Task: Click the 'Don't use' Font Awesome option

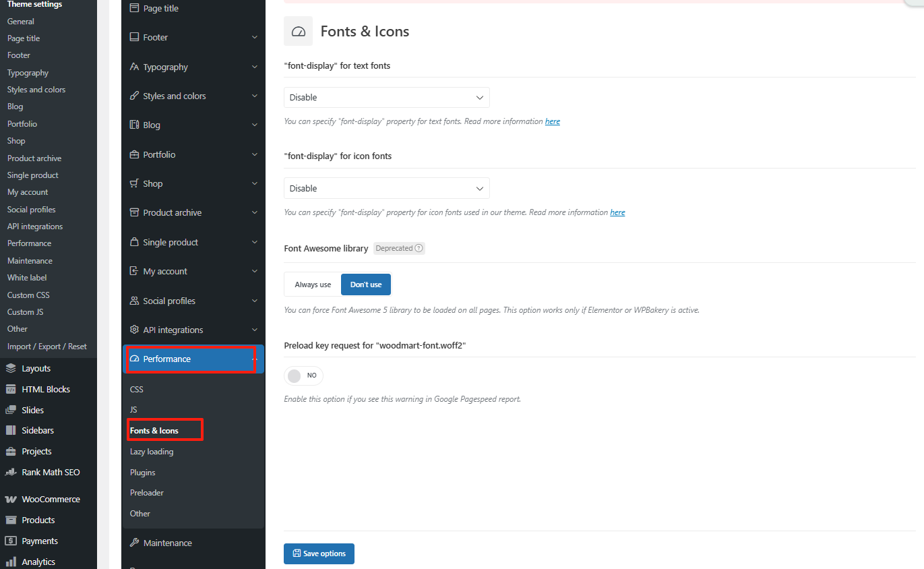Action: [x=365, y=284]
